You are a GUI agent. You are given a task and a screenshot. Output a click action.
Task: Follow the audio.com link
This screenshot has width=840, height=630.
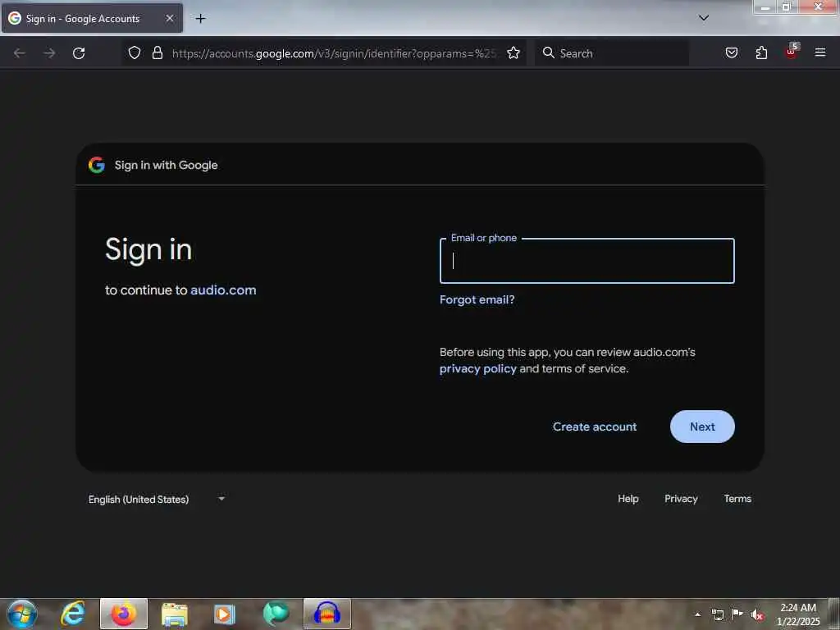click(223, 290)
